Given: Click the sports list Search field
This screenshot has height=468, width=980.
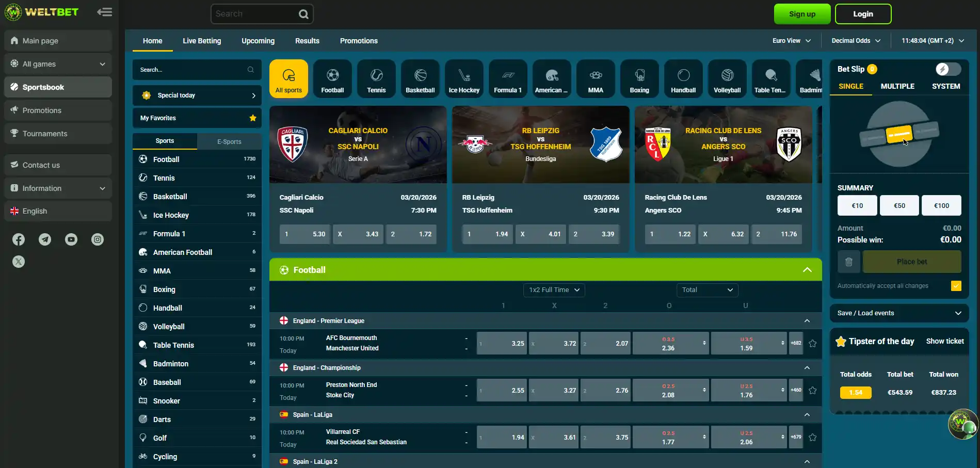Looking at the screenshot, I should pyautogui.click(x=197, y=70).
